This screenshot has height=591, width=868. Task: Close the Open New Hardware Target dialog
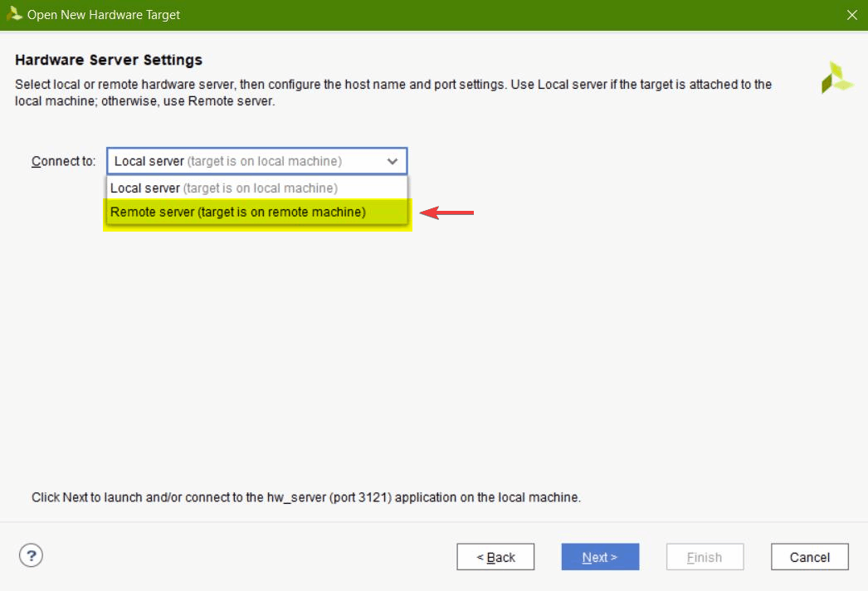pos(851,15)
